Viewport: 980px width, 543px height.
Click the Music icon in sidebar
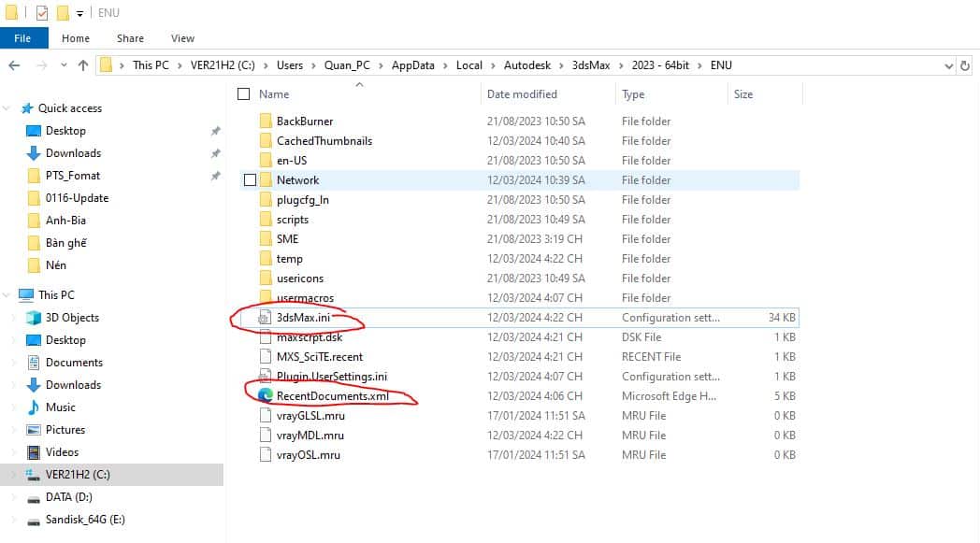(x=34, y=407)
